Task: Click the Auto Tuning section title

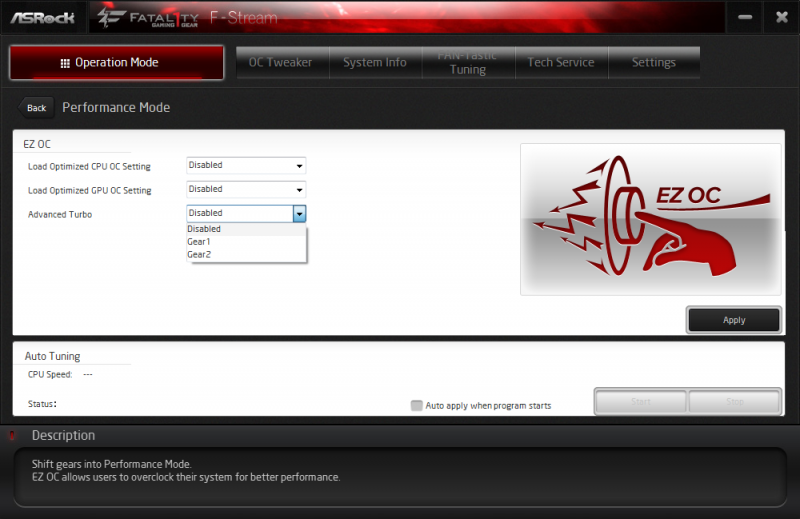Action: pyautogui.click(x=53, y=356)
